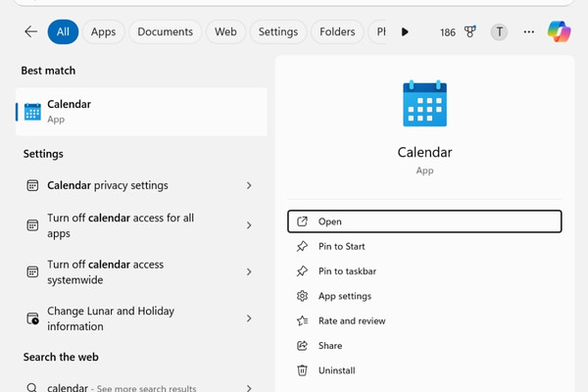Click the web search magnifier icon
Screen dimensions: 588x392
tap(32, 387)
